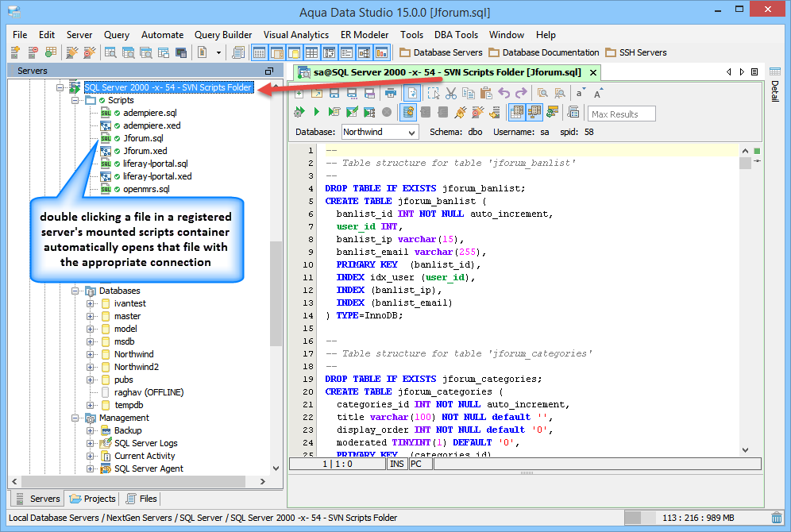The height and width of the screenshot is (532, 791).
Task: Click the Decrease Font Size small 'a' icon
Action: point(580,93)
